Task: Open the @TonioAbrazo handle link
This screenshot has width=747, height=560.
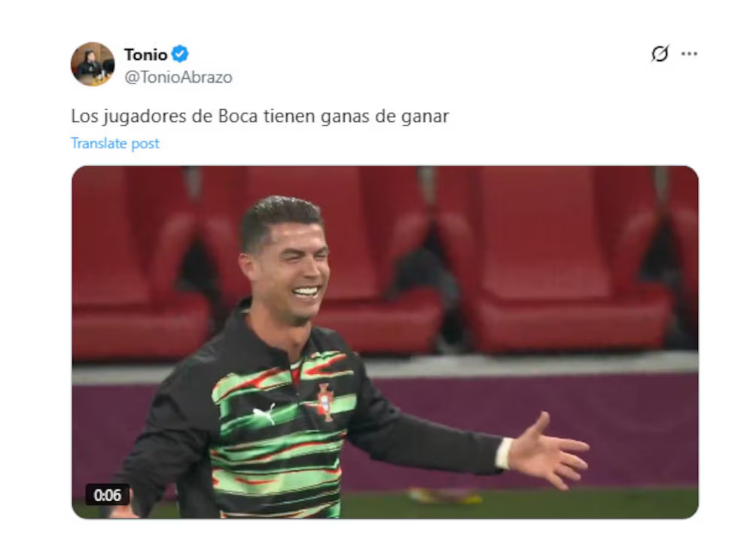Action: pyautogui.click(x=178, y=77)
